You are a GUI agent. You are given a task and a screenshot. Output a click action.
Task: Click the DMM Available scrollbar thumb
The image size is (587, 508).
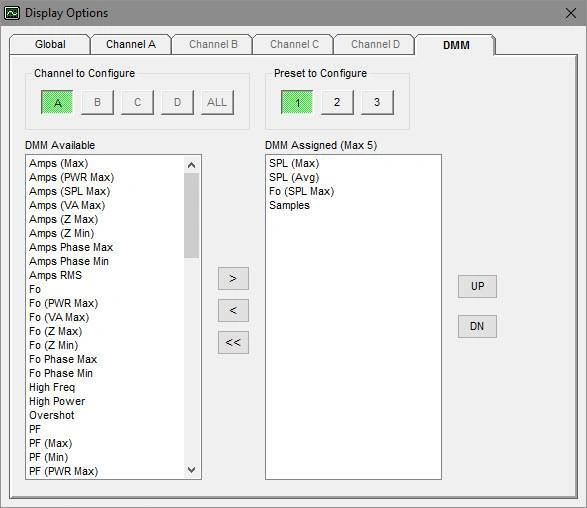(191, 215)
